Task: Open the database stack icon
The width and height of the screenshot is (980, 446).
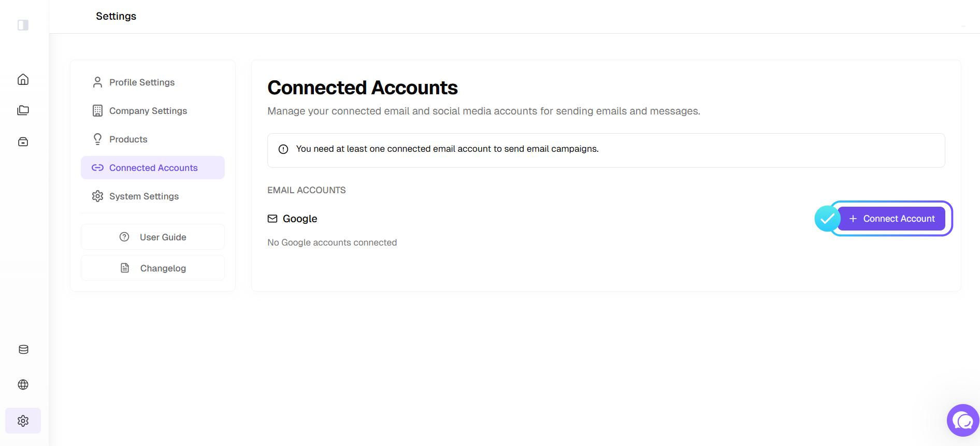Action: tap(23, 350)
